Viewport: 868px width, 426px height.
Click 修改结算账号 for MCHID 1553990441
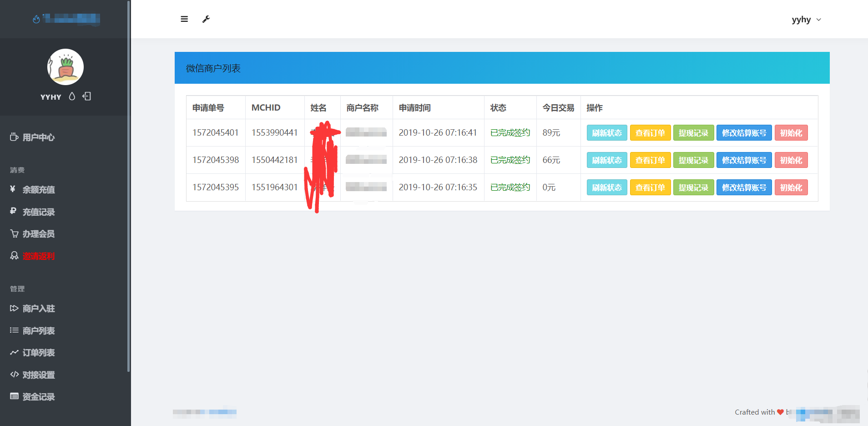(x=744, y=133)
